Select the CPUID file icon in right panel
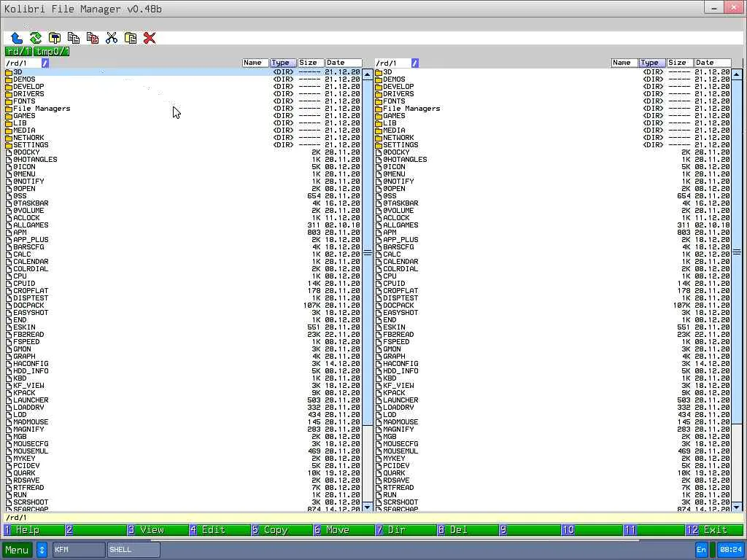The width and height of the screenshot is (747, 560). pos(379,284)
